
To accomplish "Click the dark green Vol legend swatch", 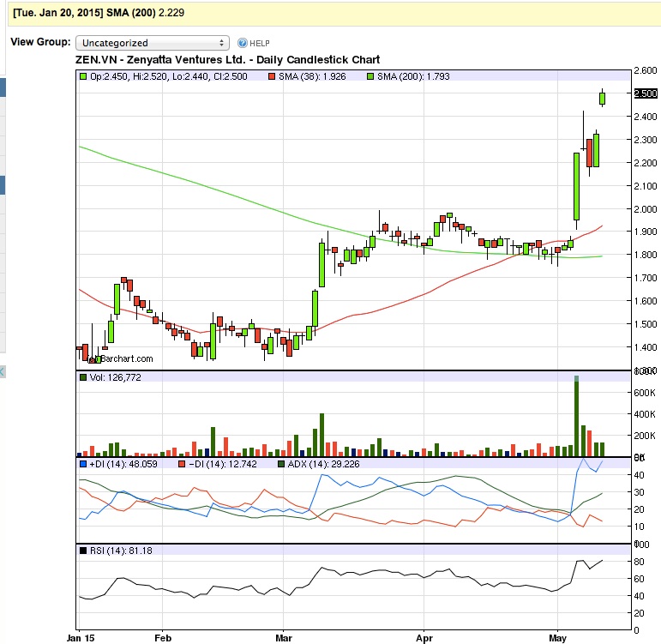I will 83,377.
